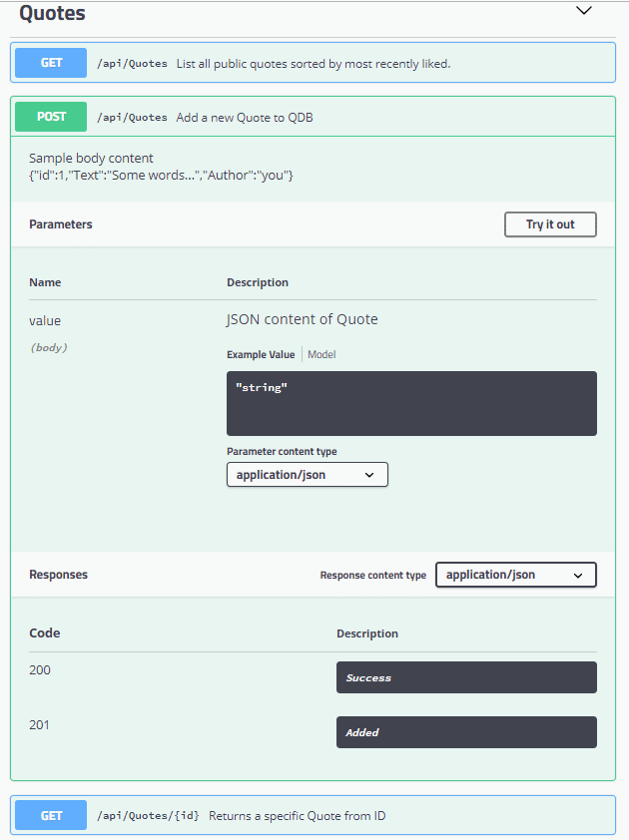Open the GET badge for Quotes by ID

(51, 815)
